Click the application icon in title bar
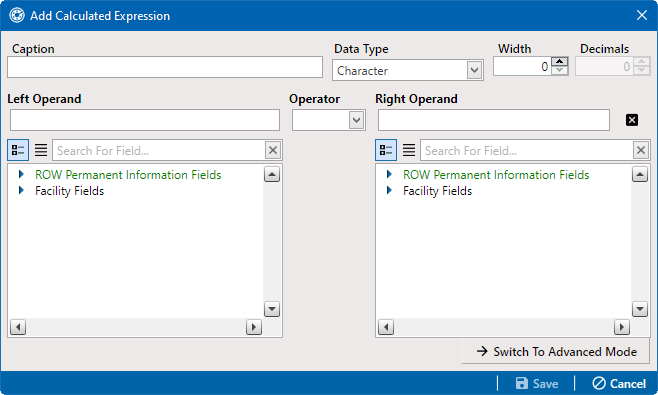 (17, 16)
